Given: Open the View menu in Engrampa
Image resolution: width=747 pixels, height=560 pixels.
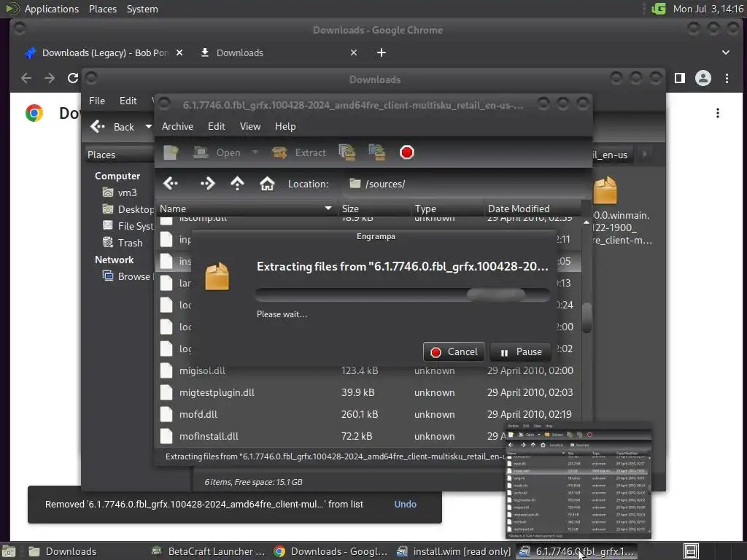Looking at the screenshot, I should click(x=250, y=126).
